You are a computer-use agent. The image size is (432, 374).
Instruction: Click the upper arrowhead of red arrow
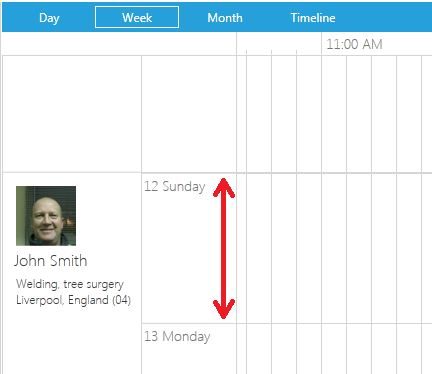coord(224,187)
